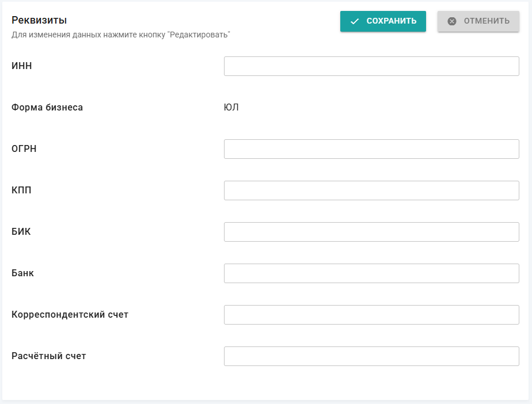Click the ЮЛ business form value
This screenshot has width=532, height=404.
231,107
